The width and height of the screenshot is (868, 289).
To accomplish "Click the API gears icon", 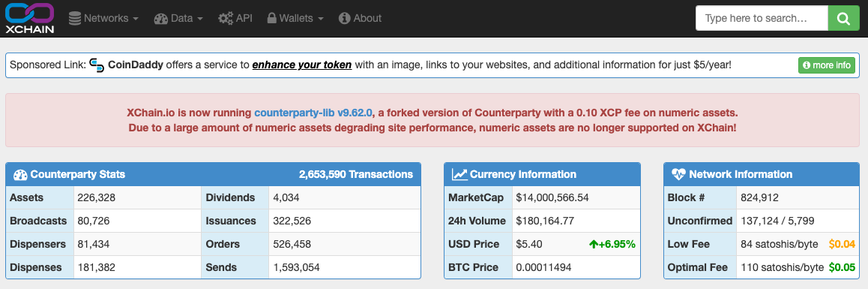I will [226, 18].
